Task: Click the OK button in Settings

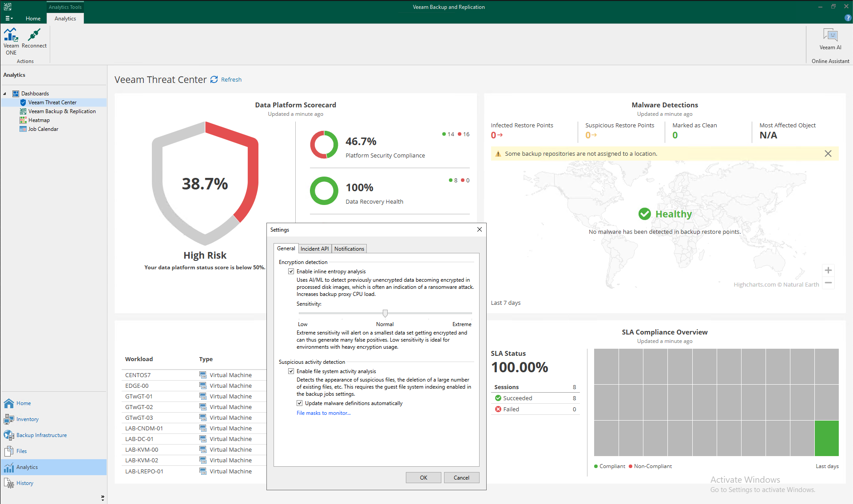Action: (423, 477)
